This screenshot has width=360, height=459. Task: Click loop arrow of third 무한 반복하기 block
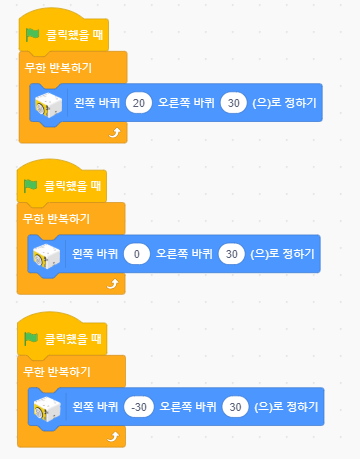coord(113,437)
